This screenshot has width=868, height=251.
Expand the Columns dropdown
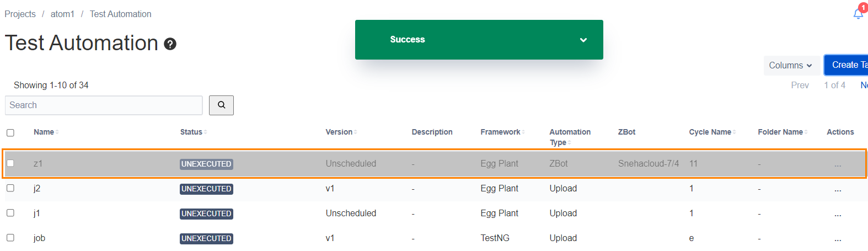point(790,66)
